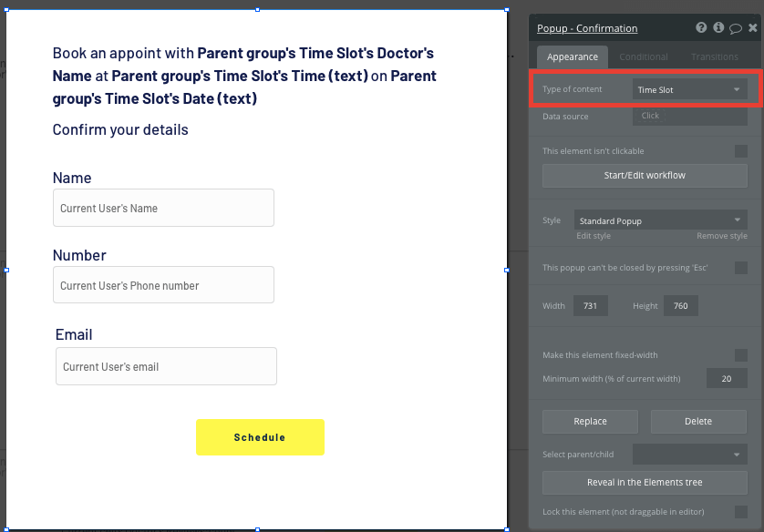Click the Data source 'Click' field
Image resolution: width=764 pixels, height=532 pixels.
689,116
